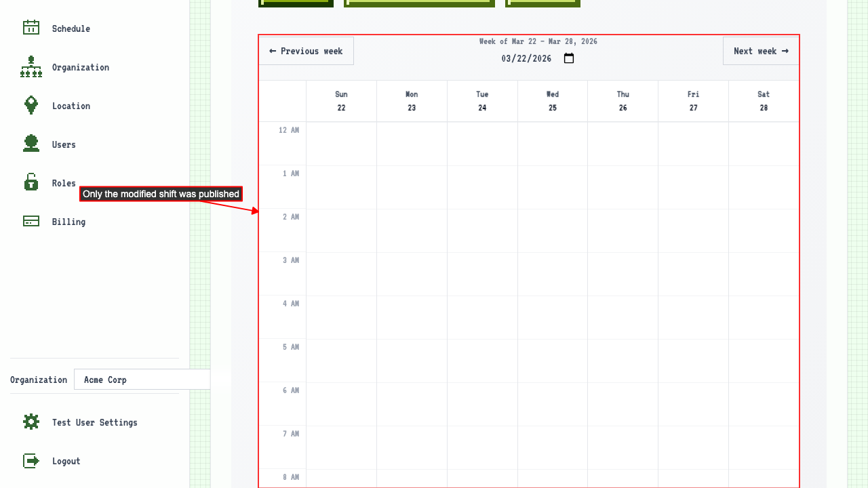Click the Location map pin icon
The width and height of the screenshot is (868, 488).
tap(31, 105)
